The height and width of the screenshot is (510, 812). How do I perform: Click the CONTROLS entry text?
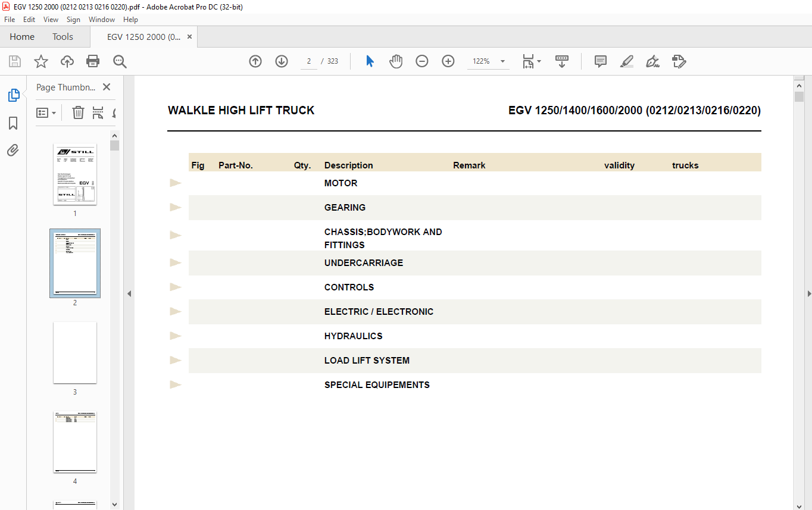pos(349,287)
